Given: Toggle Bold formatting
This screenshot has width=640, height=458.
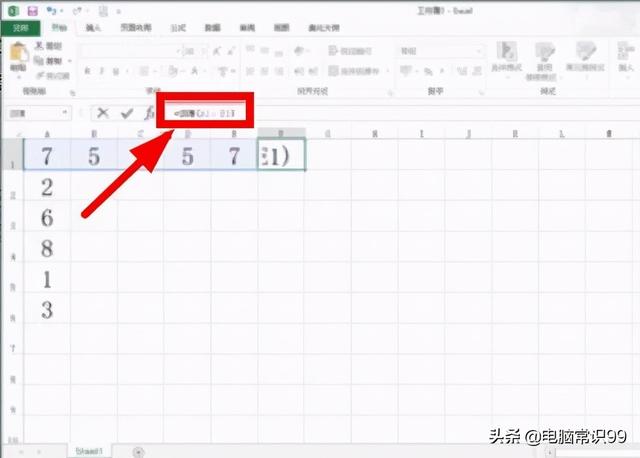Looking at the screenshot, I should (87, 71).
